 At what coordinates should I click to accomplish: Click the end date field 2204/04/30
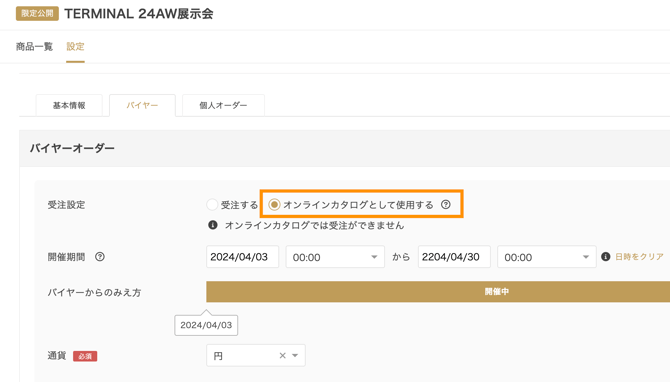pos(454,257)
